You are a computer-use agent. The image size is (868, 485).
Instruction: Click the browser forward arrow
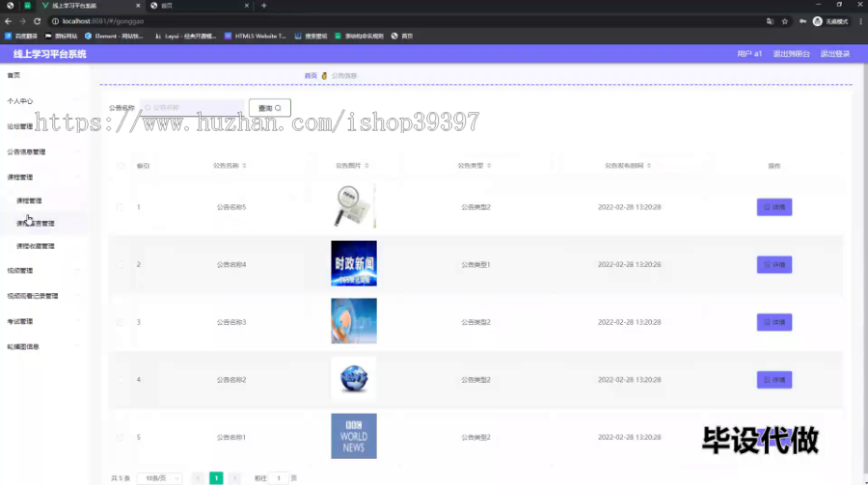[x=23, y=21]
